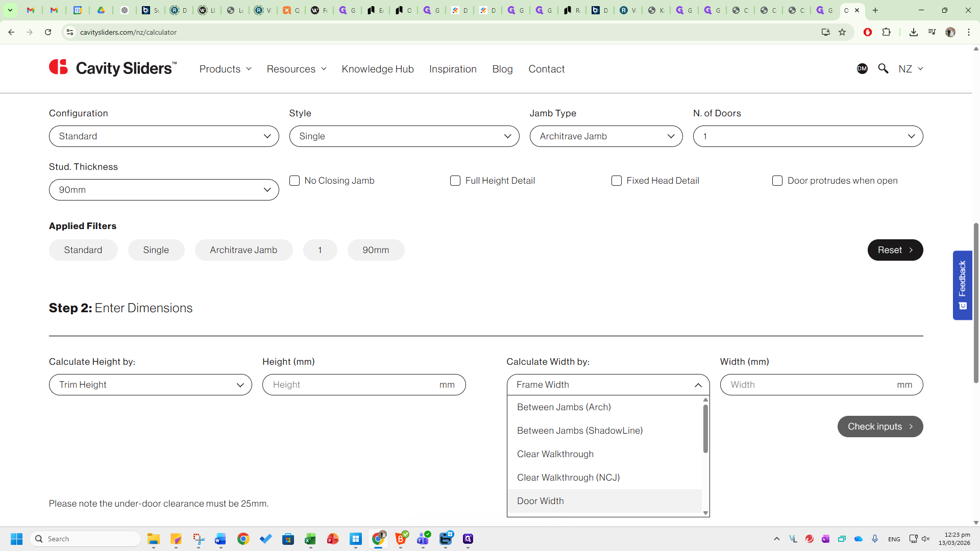Open browser extensions puzzle icon
Viewport: 980px width, 551px height.
[x=887, y=32]
